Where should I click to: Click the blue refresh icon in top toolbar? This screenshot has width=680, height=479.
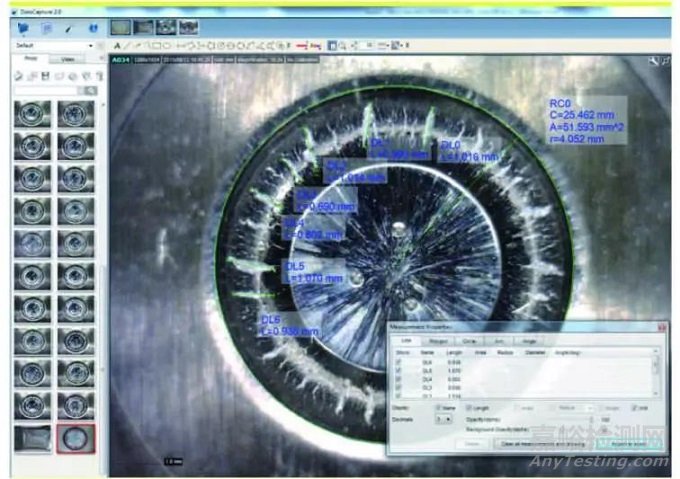click(x=93, y=28)
